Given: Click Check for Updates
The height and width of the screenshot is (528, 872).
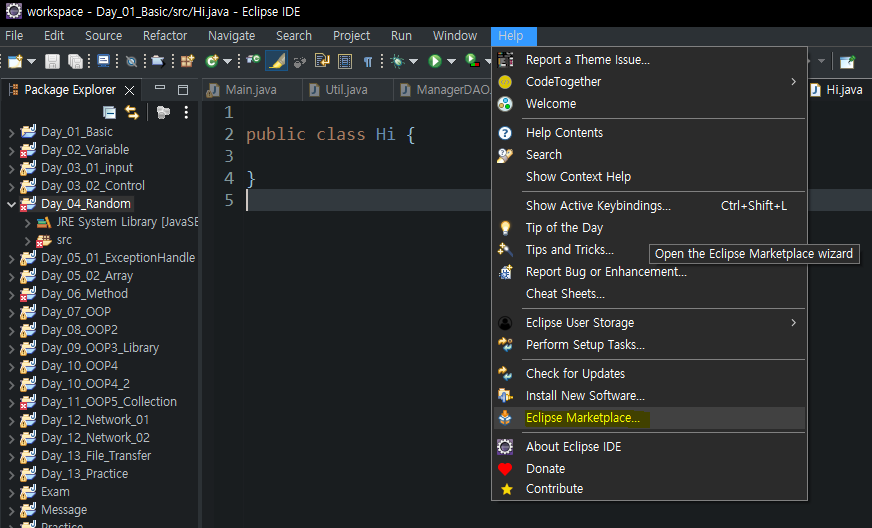Looking at the screenshot, I should pos(649,373).
